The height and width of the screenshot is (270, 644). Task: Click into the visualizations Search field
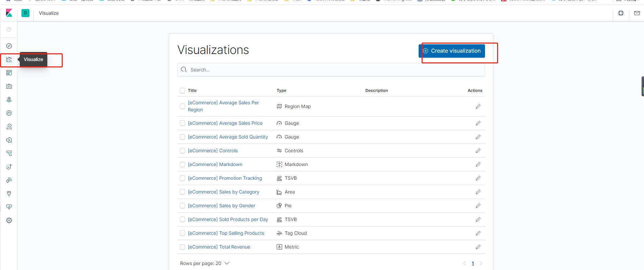pos(332,70)
